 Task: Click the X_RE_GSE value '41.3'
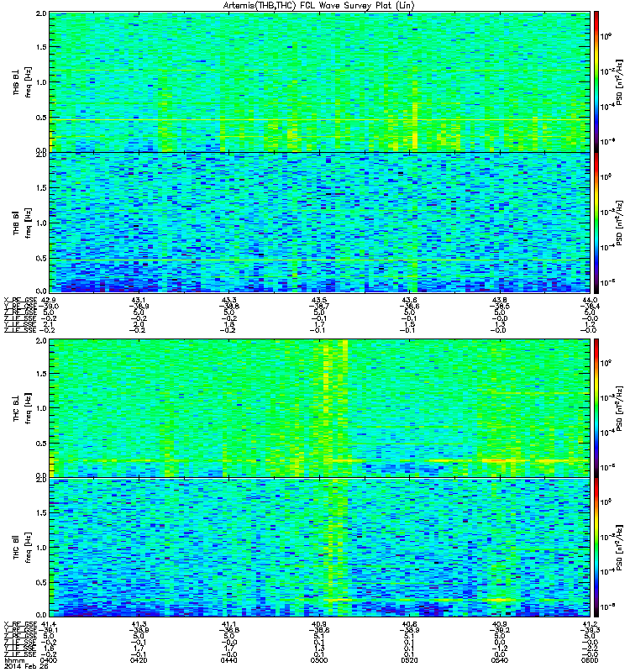(139, 624)
